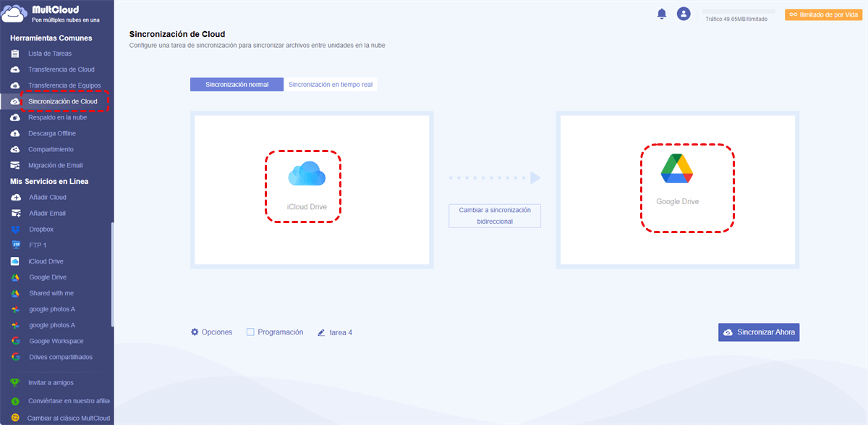This screenshot has height=425, width=868.
Task: Open Lista de Tareas menu item
Action: pos(50,54)
